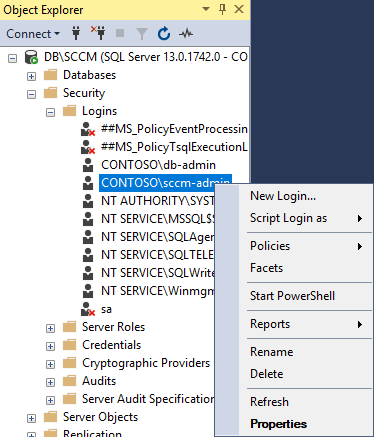The image size is (374, 437).
Task: Expand the Server Audit Specifications folder
Action: pos(50,400)
